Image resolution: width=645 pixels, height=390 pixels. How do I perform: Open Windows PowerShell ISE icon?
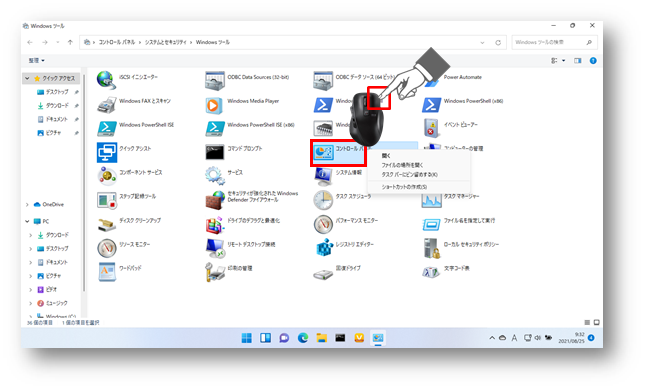tap(107, 128)
